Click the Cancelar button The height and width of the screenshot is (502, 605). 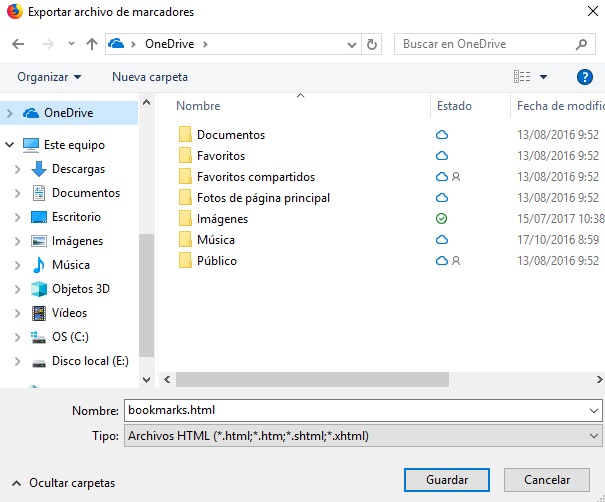tap(547, 480)
